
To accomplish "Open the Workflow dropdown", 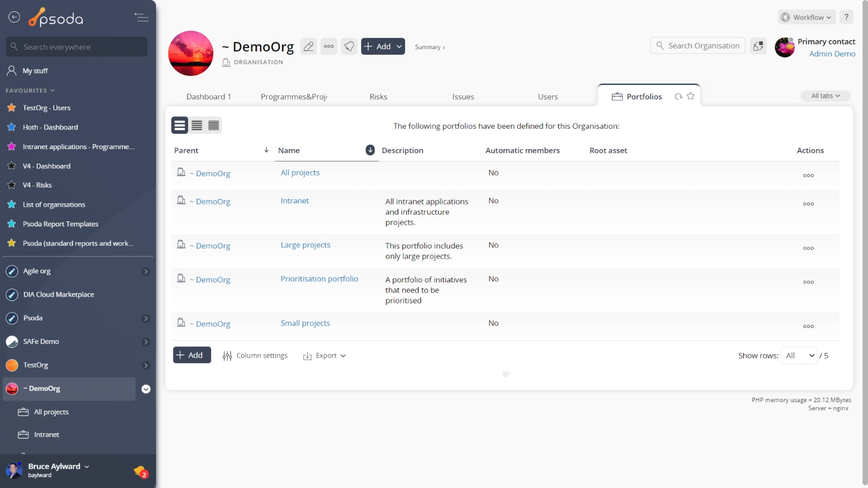I will point(807,18).
